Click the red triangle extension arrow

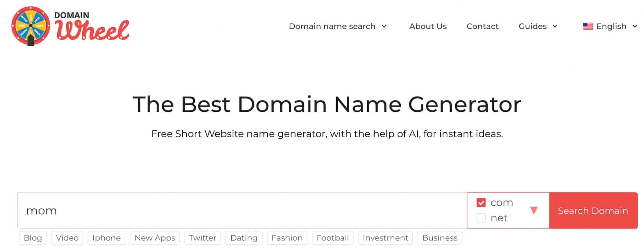coord(534,210)
